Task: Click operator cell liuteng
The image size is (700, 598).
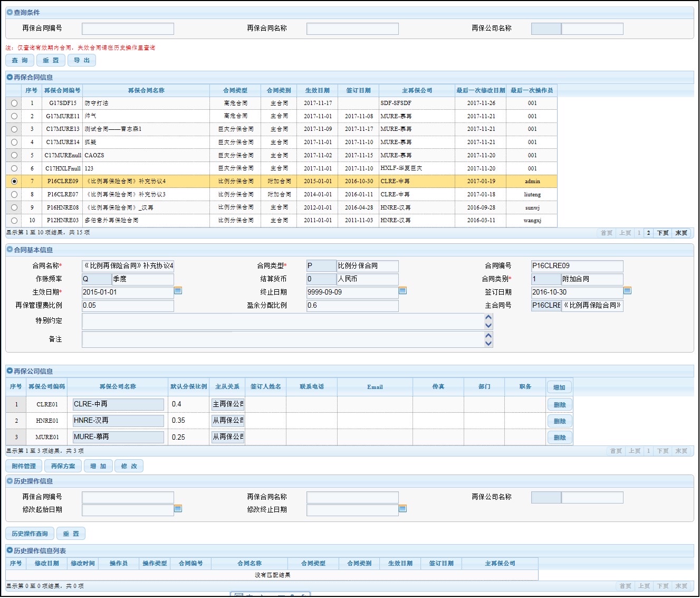Action: (532, 195)
